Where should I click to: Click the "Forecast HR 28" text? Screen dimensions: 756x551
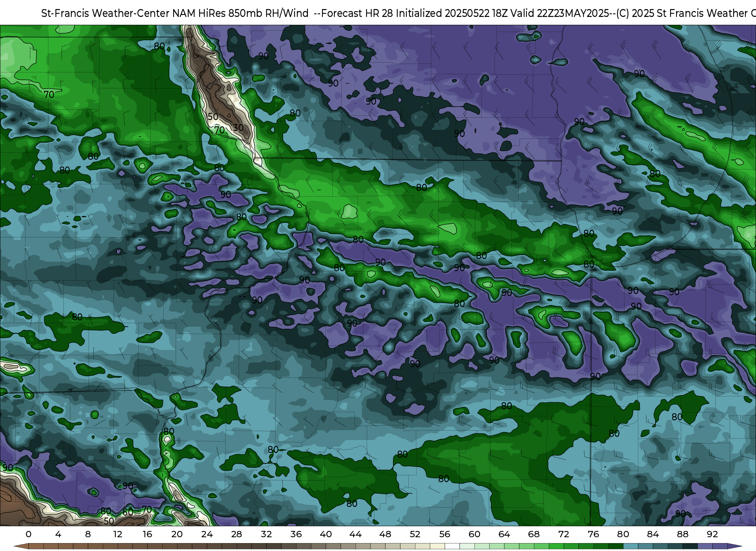tap(357, 13)
